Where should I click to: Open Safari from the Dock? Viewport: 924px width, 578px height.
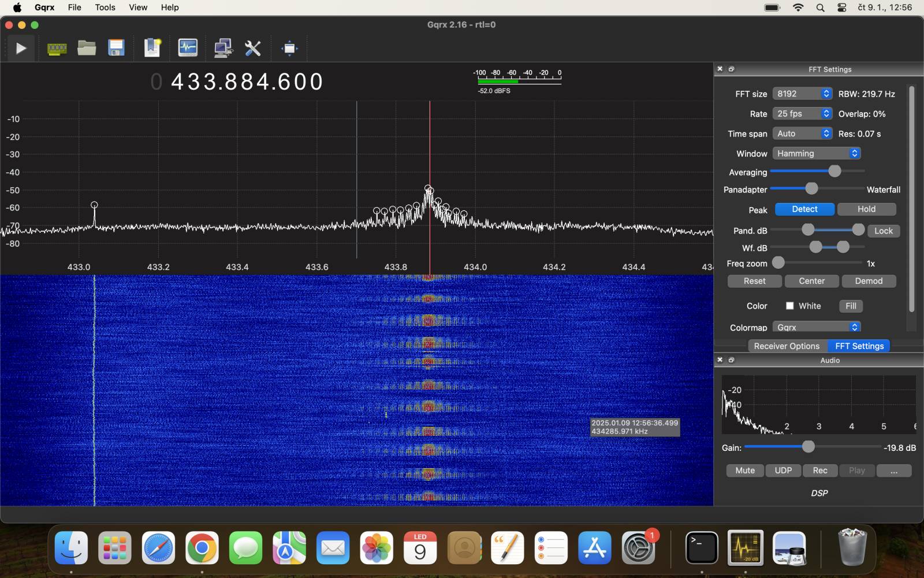coord(158,547)
